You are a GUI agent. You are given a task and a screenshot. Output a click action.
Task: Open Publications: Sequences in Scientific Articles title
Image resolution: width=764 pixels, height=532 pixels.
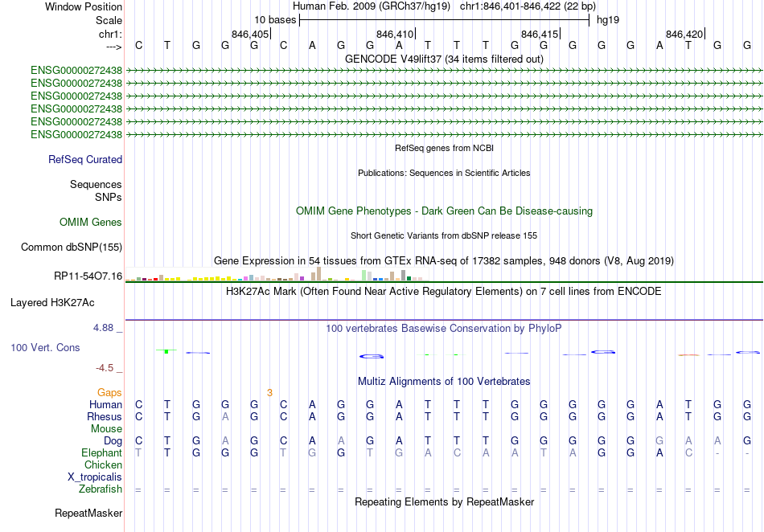[x=444, y=173]
